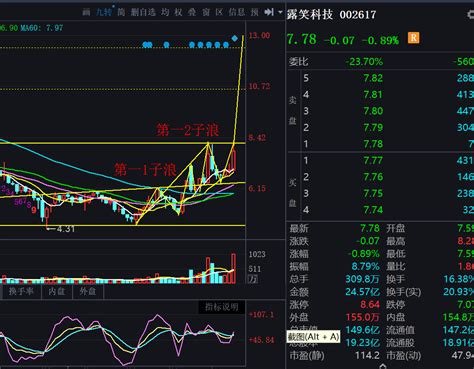474x369 pixels.
Task: Click the blue diamond marker above the chart
Action: tap(235, 38)
